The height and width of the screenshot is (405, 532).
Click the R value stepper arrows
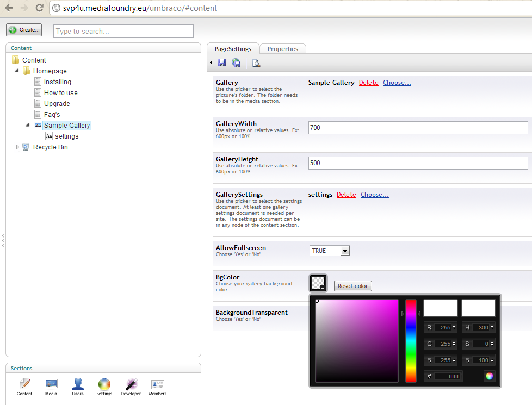click(454, 327)
